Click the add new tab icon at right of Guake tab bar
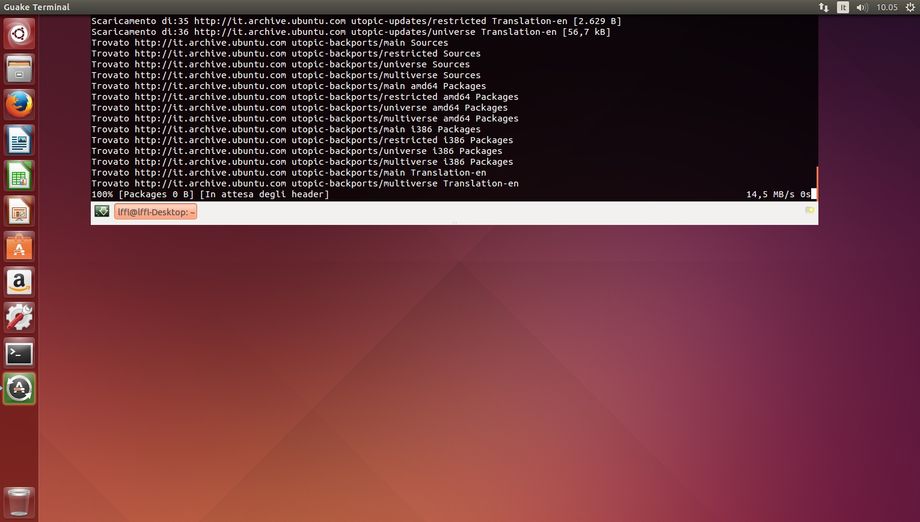 click(810, 211)
